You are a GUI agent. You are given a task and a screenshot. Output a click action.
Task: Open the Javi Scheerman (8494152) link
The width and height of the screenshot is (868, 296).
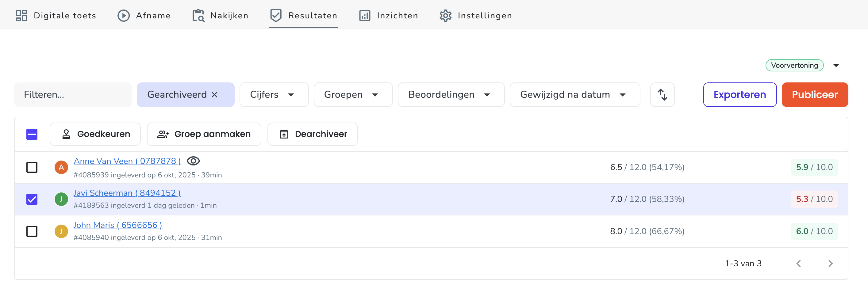point(127,193)
